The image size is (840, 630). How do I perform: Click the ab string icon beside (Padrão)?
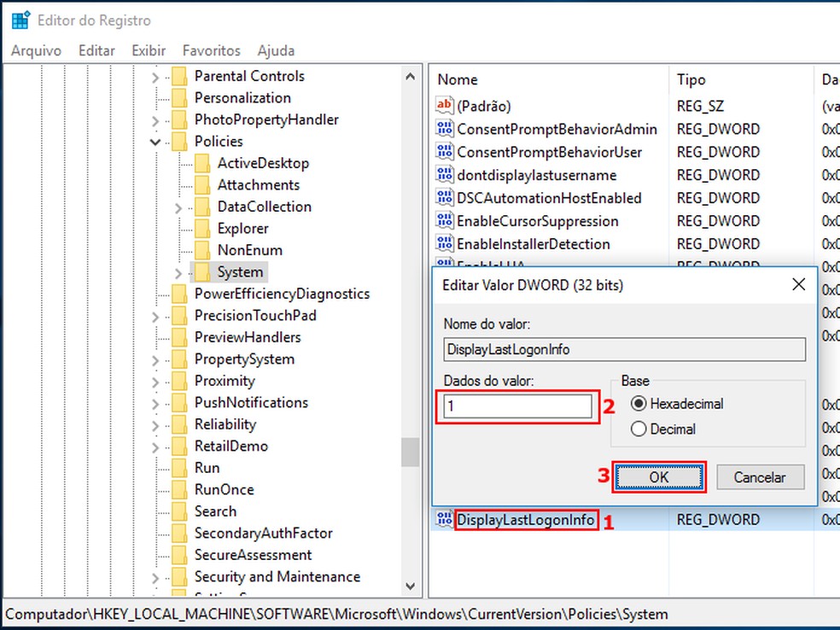click(445, 106)
